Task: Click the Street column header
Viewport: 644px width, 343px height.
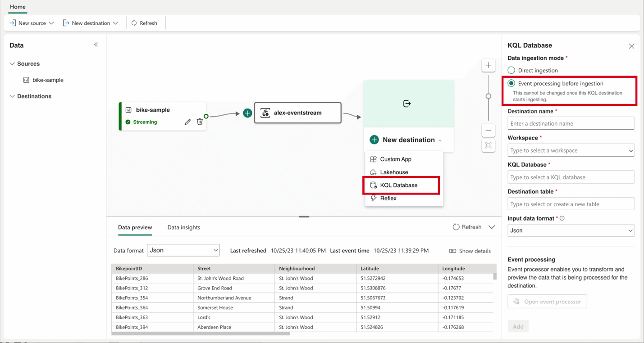Action: (x=234, y=269)
